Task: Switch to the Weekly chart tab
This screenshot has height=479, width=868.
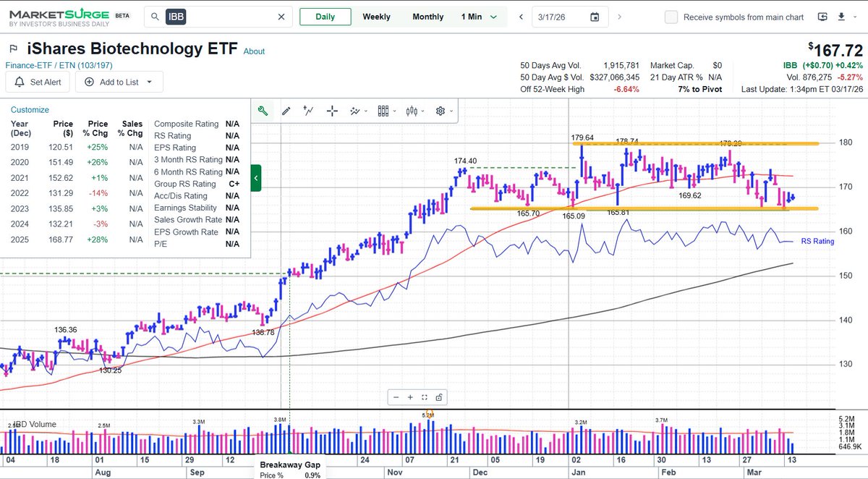Action: pos(376,17)
